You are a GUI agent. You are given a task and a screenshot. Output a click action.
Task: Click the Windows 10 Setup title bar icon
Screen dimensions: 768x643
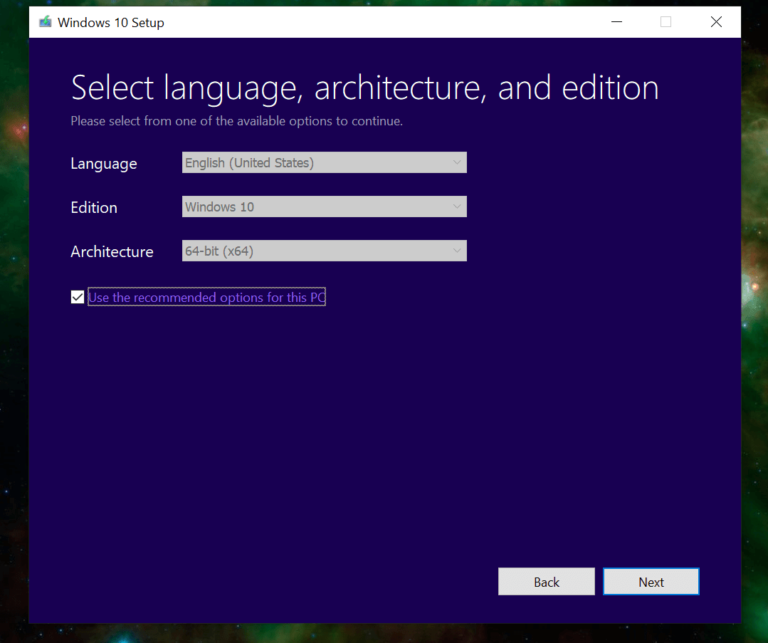(x=46, y=22)
